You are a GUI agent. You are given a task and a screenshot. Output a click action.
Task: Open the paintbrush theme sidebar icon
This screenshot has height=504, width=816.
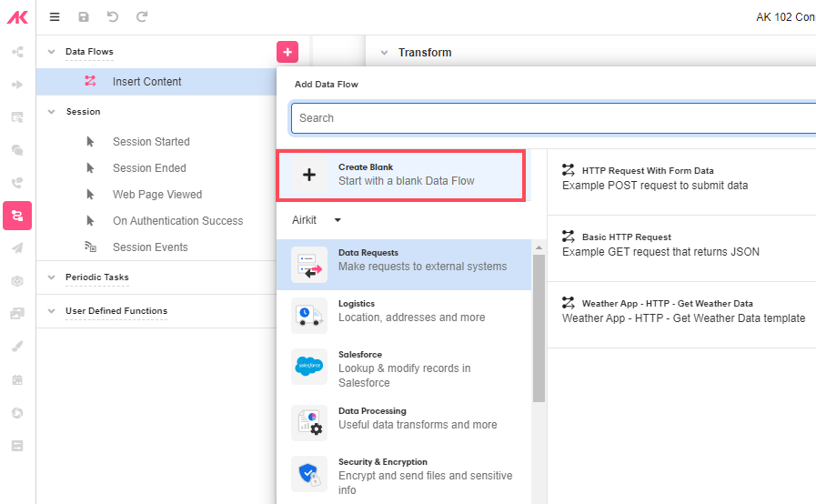click(x=17, y=347)
